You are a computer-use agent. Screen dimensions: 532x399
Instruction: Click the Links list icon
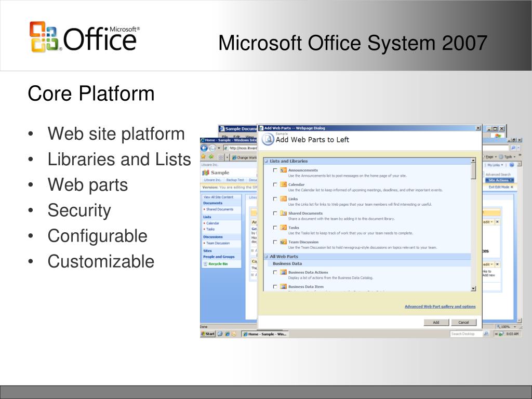[283, 199]
